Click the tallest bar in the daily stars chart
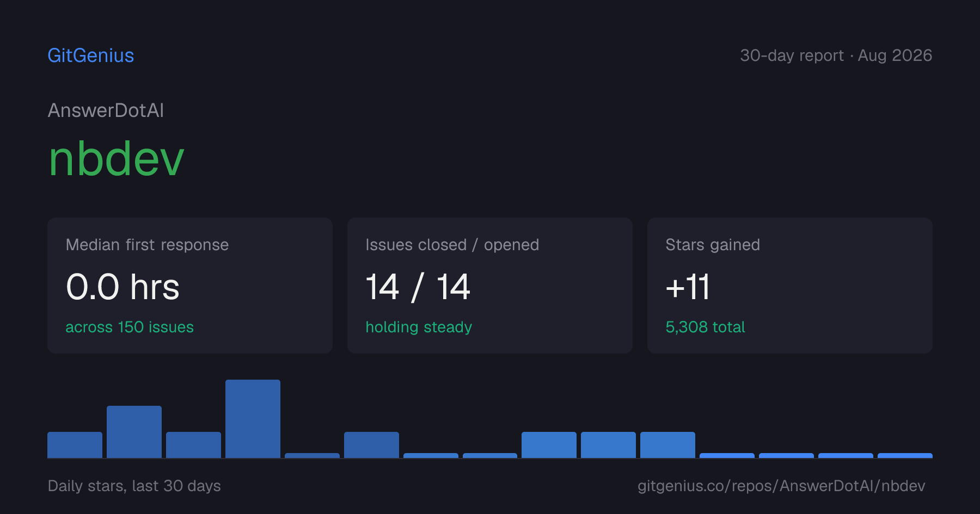This screenshot has height=514, width=980. [253, 419]
